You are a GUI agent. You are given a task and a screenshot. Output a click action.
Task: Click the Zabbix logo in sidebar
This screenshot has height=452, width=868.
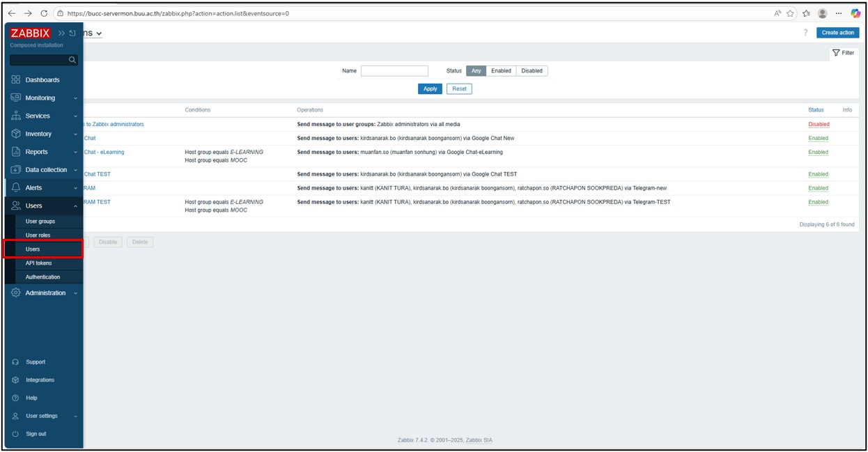click(x=30, y=33)
